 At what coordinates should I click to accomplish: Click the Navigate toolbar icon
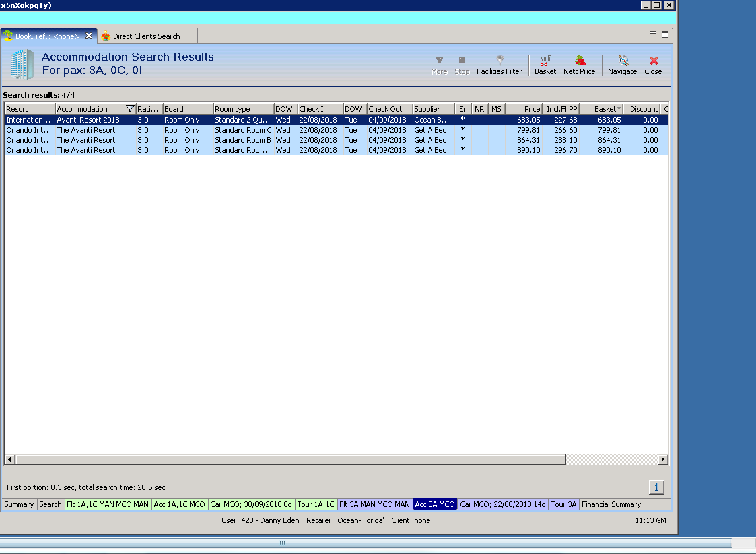coord(622,65)
